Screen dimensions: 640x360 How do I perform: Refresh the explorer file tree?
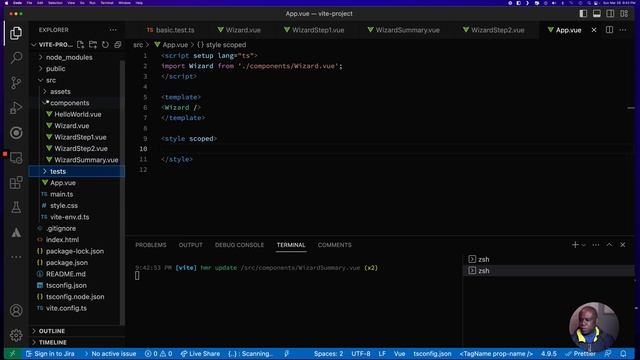[105, 44]
